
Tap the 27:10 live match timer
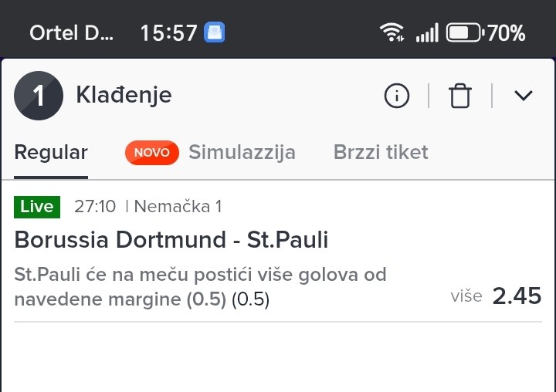pos(95,207)
